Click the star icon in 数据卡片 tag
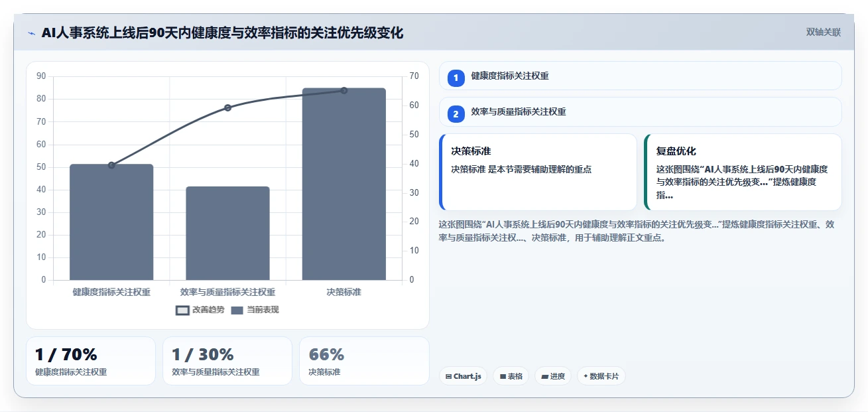868x412 pixels. click(x=586, y=376)
